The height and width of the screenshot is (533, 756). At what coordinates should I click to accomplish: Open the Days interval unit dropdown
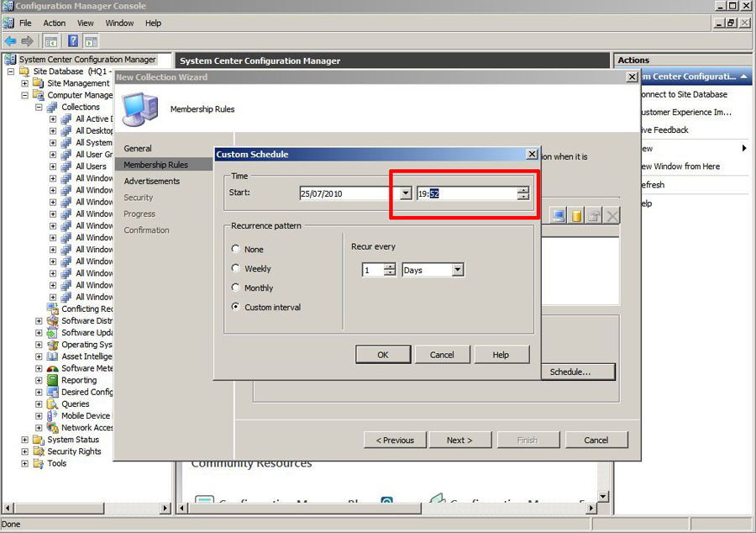[x=458, y=270]
